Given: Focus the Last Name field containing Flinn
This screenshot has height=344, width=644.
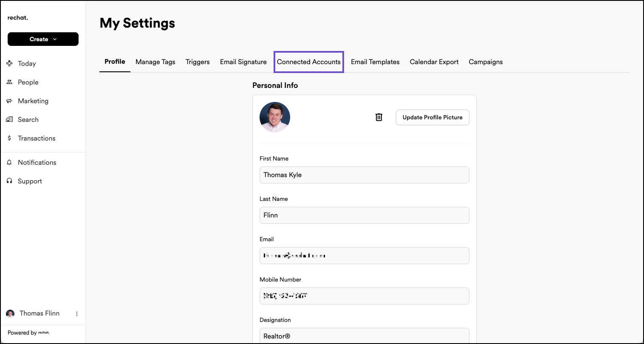Looking at the screenshot, I should pos(364,215).
